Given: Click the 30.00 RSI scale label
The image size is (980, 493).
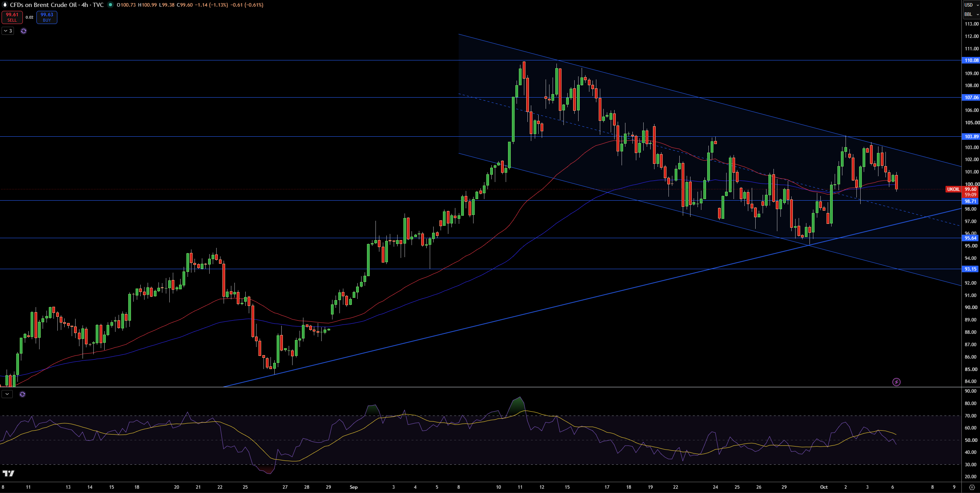Looking at the screenshot, I should (970, 465).
